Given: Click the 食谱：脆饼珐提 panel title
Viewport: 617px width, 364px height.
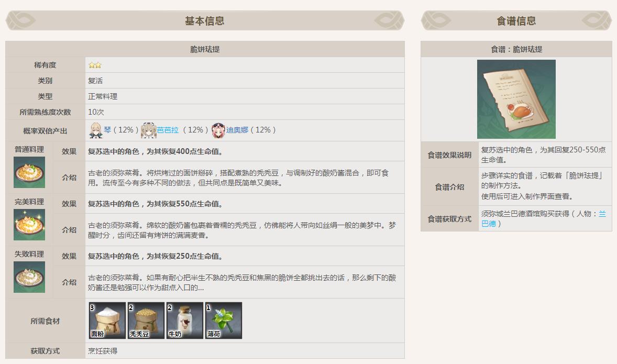Looking at the screenshot, I should coord(516,49).
